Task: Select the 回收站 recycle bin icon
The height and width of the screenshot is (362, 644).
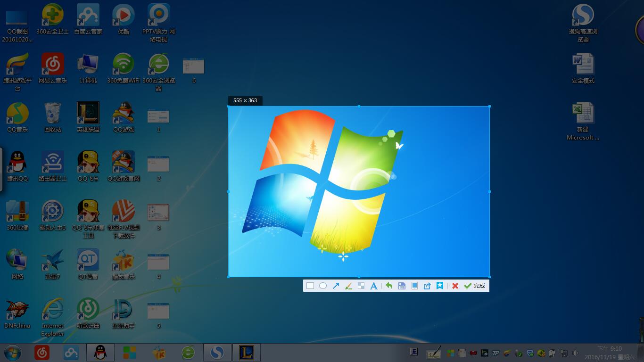Action: tap(53, 117)
